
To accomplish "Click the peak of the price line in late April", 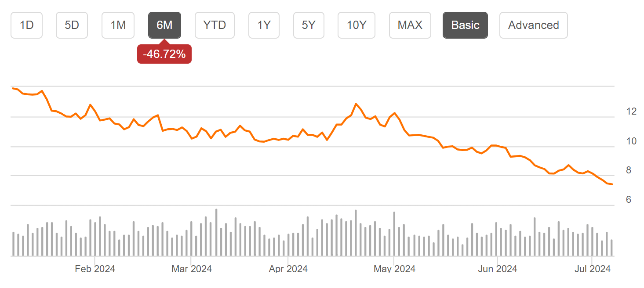I will [x=356, y=103].
